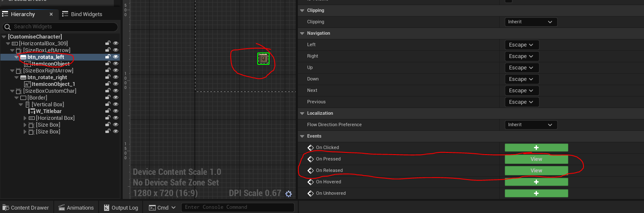Open the designer screen size settings gear
The height and width of the screenshot is (213, 644).
tap(289, 194)
